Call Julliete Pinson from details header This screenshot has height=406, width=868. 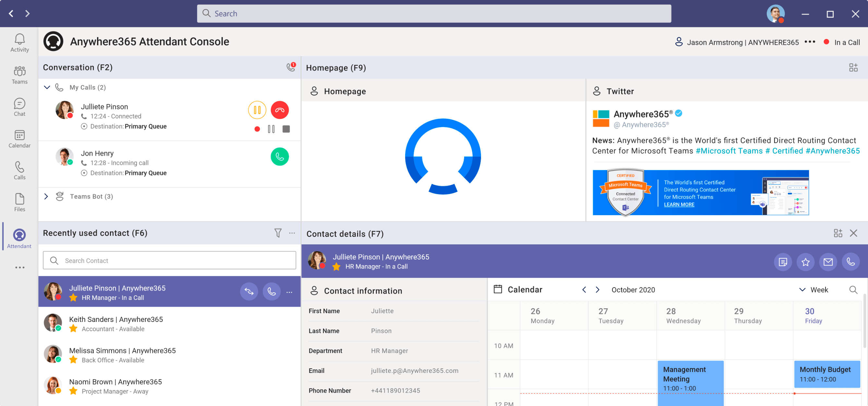(x=850, y=262)
